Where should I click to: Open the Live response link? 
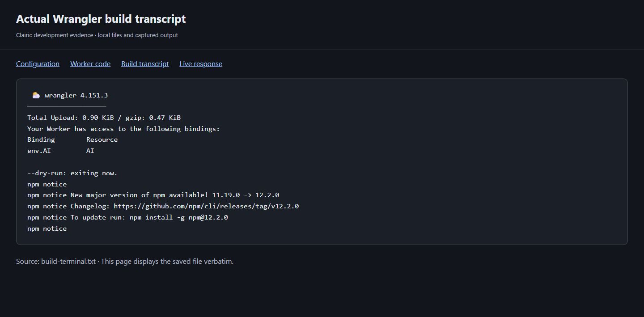coord(201,64)
